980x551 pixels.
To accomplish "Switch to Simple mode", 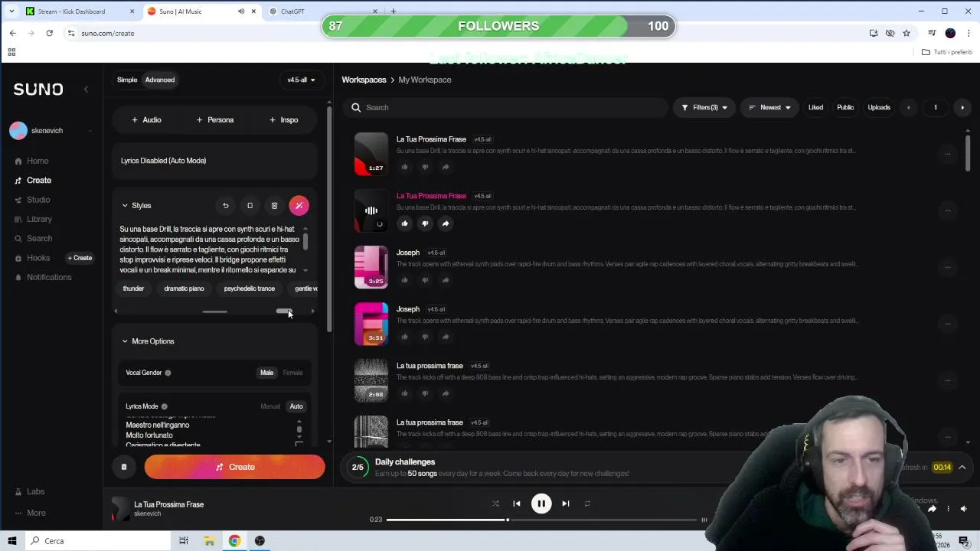I will tap(127, 80).
